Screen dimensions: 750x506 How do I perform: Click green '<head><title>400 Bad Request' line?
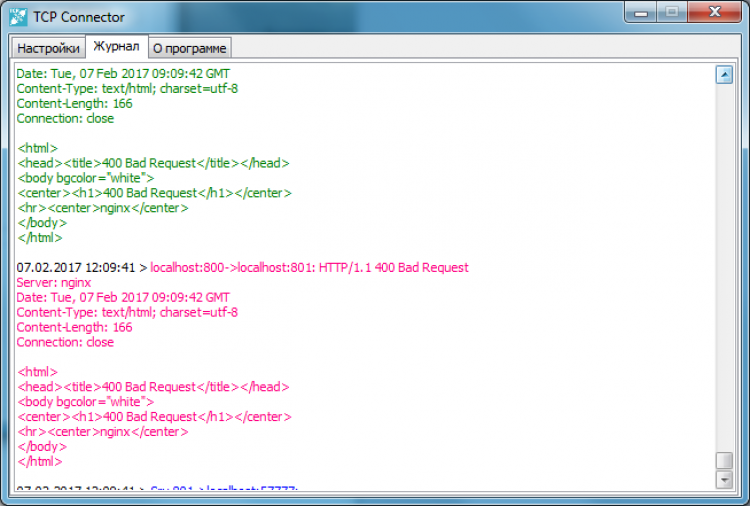[x=153, y=163]
